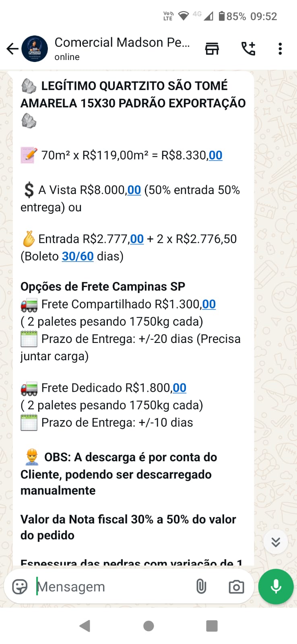Tap the Mensagem text input field
Image resolution: width=297 pixels, height=644 pixels.
(113, 587)
